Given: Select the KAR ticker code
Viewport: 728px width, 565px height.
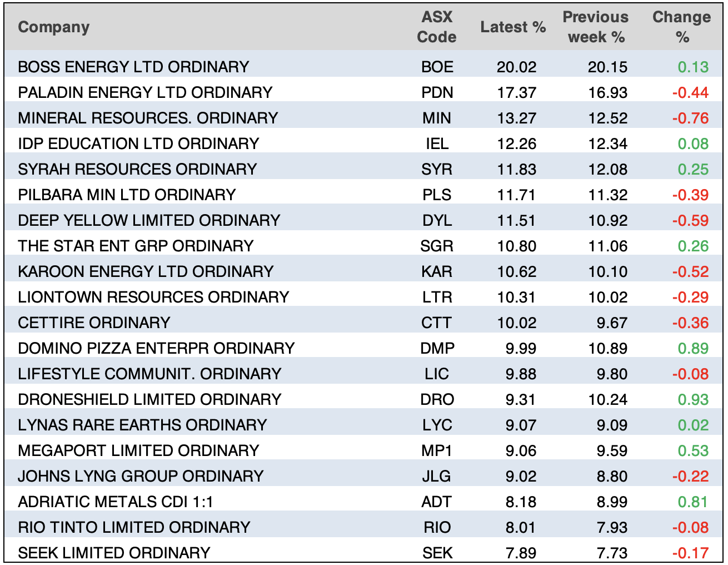Looking at the screenshot, I should (437, 271).
